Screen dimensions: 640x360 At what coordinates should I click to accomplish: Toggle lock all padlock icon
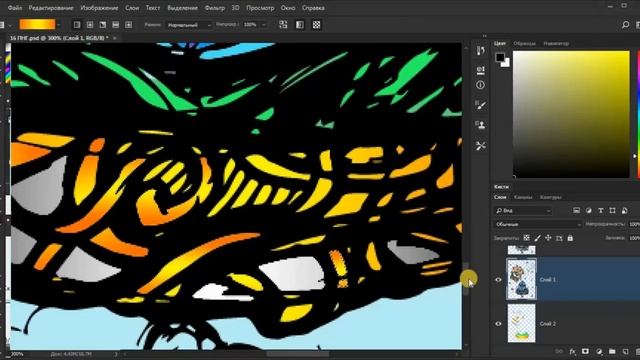[x=570, y=238]
